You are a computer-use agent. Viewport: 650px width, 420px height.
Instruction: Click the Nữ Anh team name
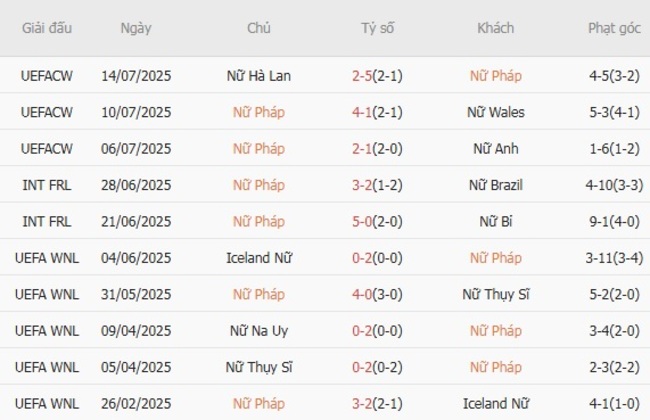(x=496, y=149)
